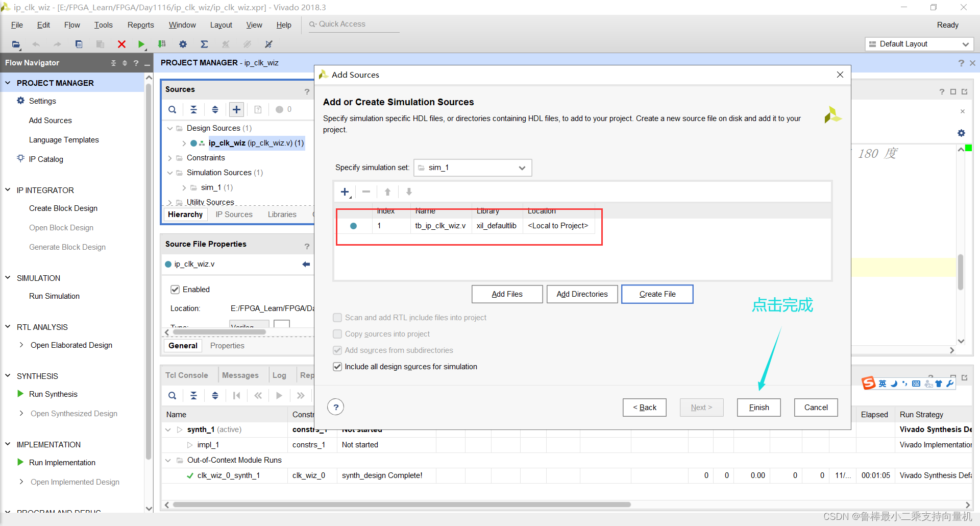Move file down with down arrow
This screenshot has width=980, height=526.
409,192
